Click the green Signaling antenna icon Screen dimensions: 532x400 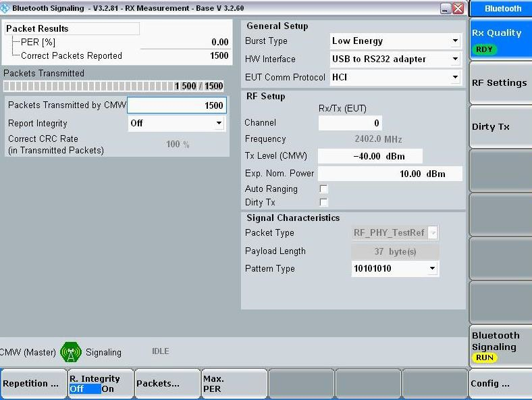click(71, 352)
